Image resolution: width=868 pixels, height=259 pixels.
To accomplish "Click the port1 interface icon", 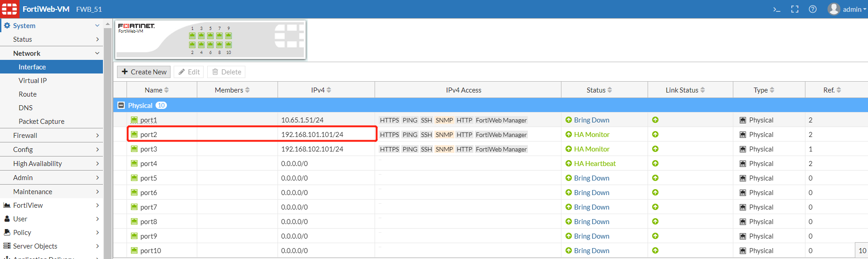I will (x=134, y=120).
